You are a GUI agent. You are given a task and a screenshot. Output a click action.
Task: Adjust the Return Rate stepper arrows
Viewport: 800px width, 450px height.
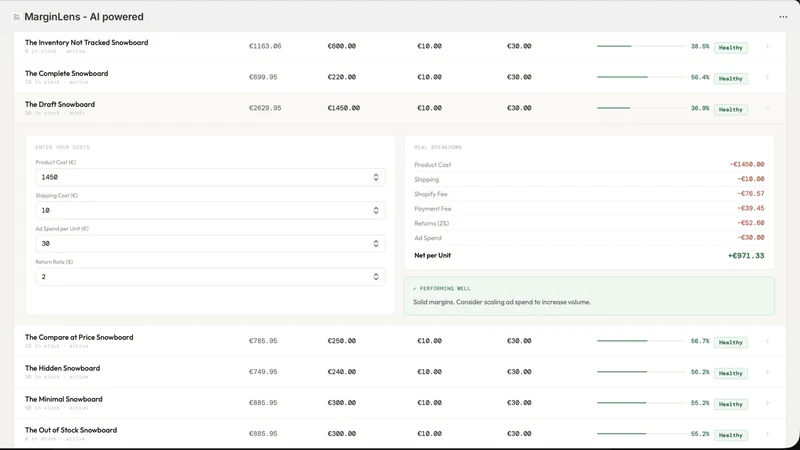click(376, 277)
